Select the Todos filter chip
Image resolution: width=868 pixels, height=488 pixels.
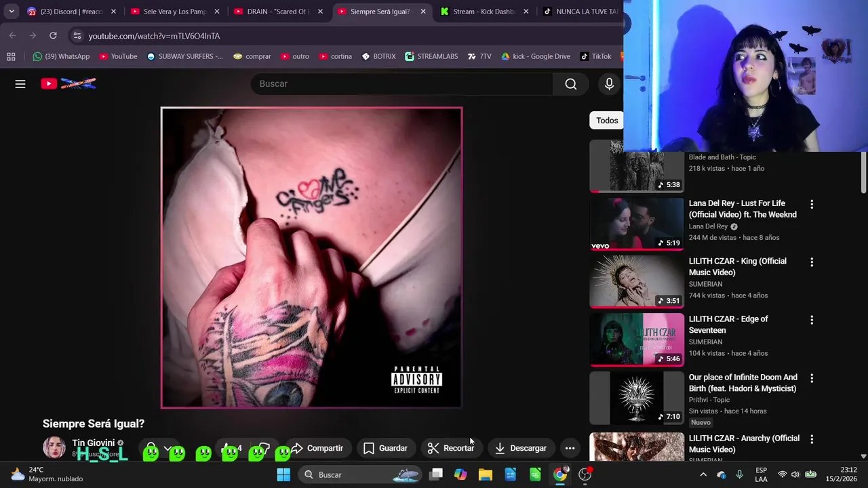tap(607, 121)
